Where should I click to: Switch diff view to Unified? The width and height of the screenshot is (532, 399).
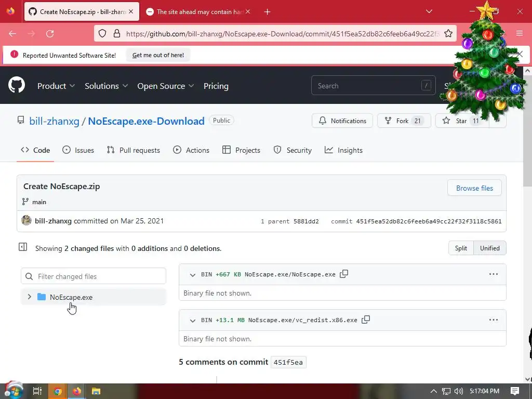489,248
